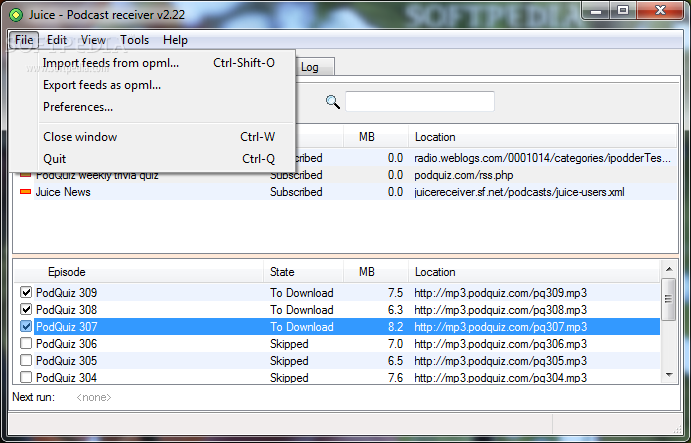Open the Help menu
691x443 pixels.
[175, 40]
